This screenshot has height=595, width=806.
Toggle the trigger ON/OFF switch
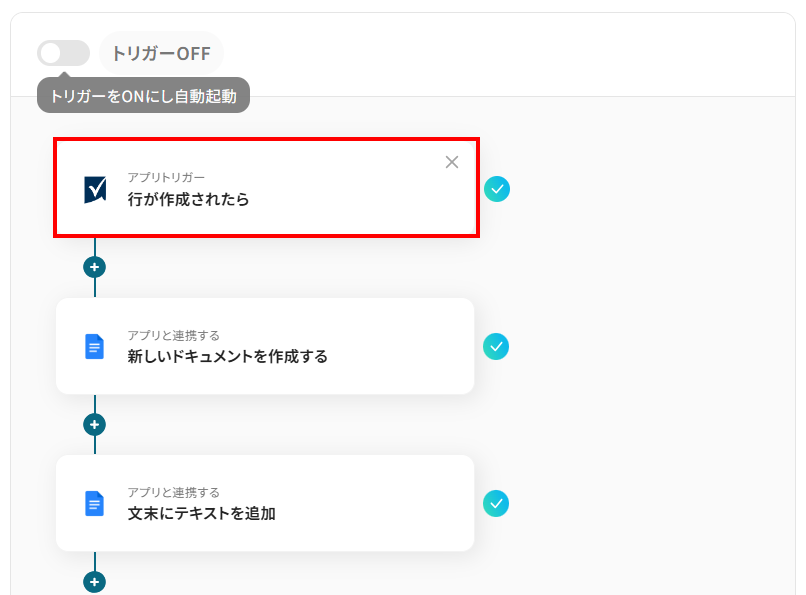point(63,53)
